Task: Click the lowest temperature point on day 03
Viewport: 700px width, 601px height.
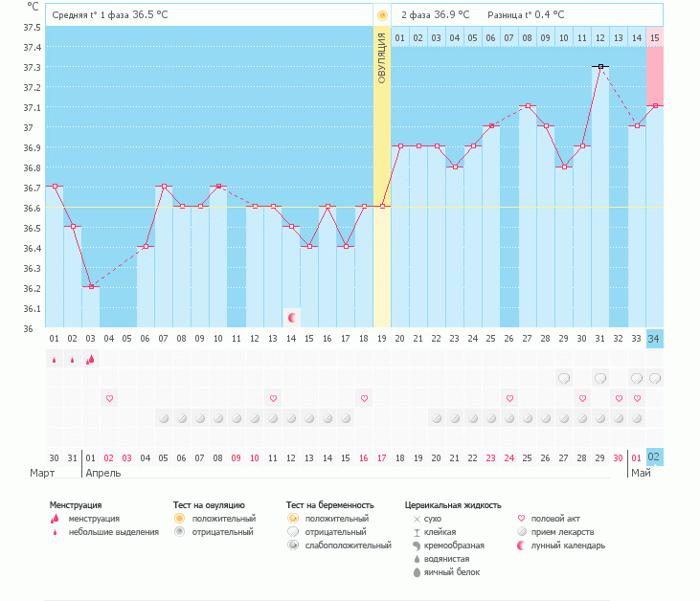Action: [x=91, y=286]
